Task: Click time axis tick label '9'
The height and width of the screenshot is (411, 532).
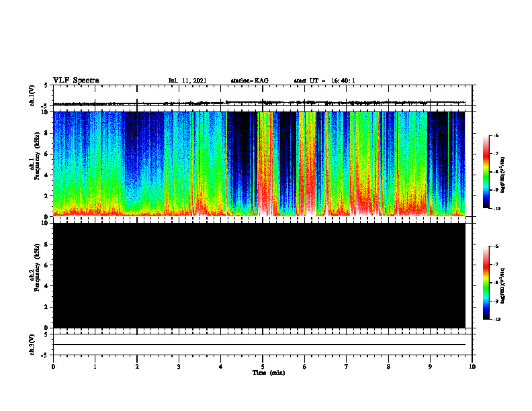Action: click(430, 367)
